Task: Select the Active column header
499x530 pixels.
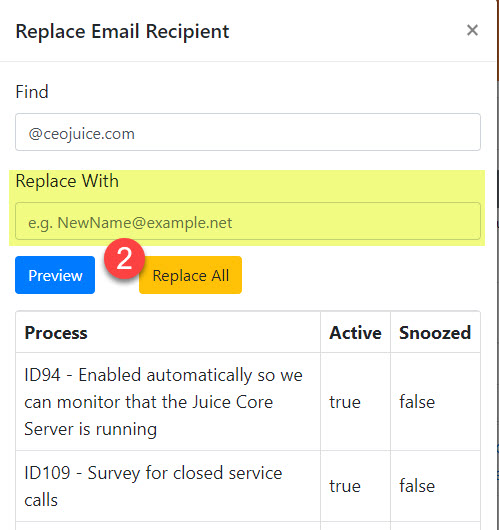Action: 355,332
